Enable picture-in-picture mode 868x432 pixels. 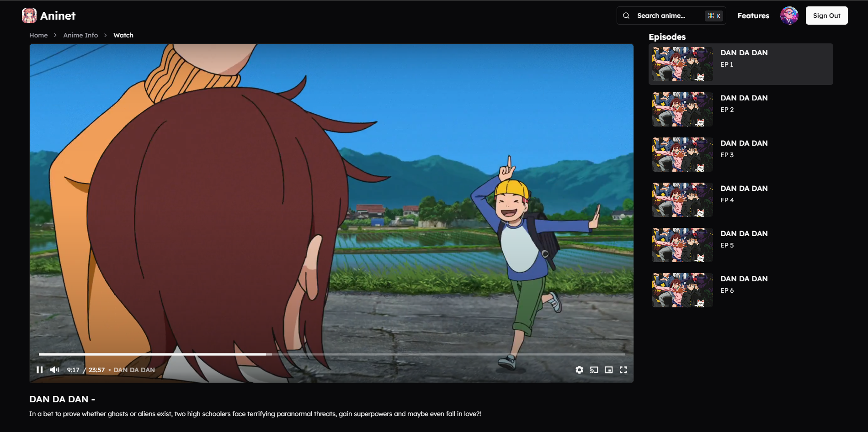(608, 370)
